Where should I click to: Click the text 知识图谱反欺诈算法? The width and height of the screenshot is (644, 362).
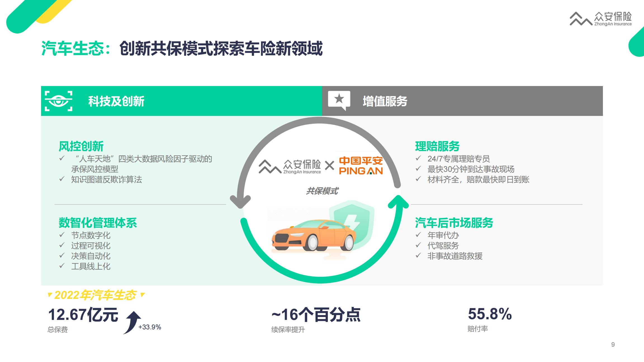(106, 179)
